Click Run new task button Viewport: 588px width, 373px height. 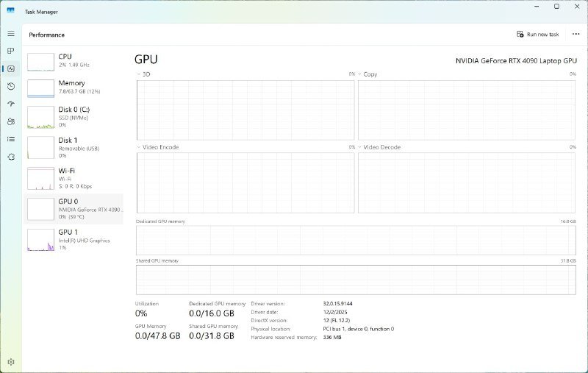point(537,35)
